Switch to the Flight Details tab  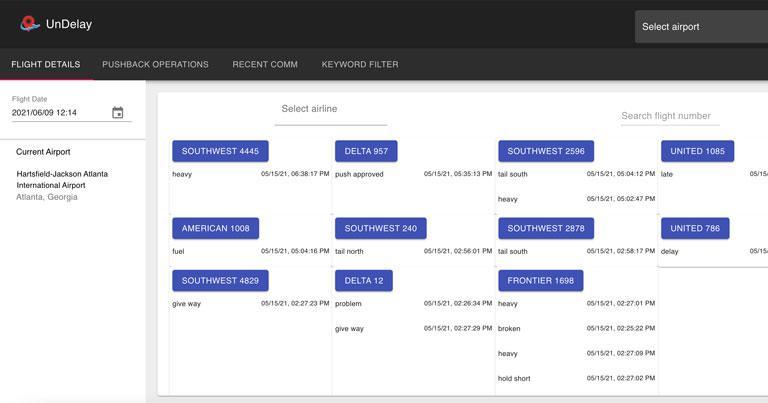(46, 64)
